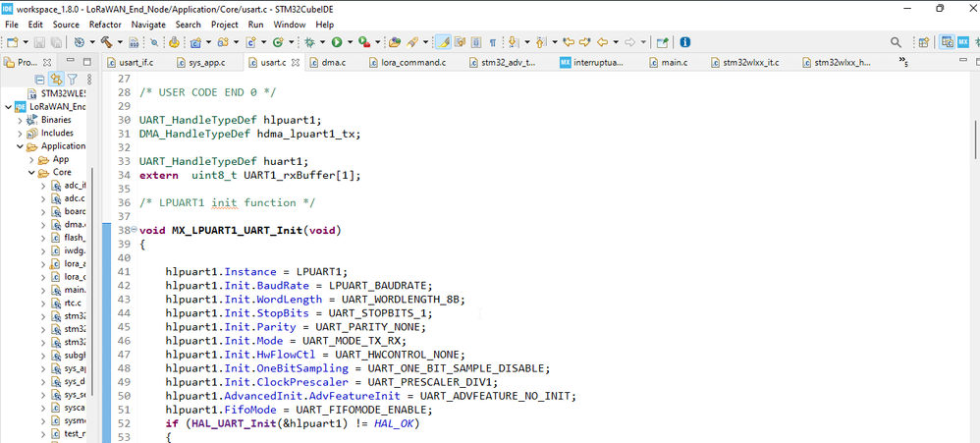Image resolution: width=980 pixels, height=443 pixels.
Task: Click the Debug bug icon
Action: (x=308, y=42)
